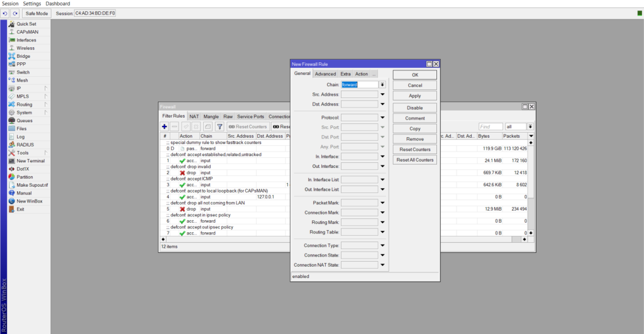Switch to the NAT tab
This screenshot has height=334, width=644.
(194, 116)
